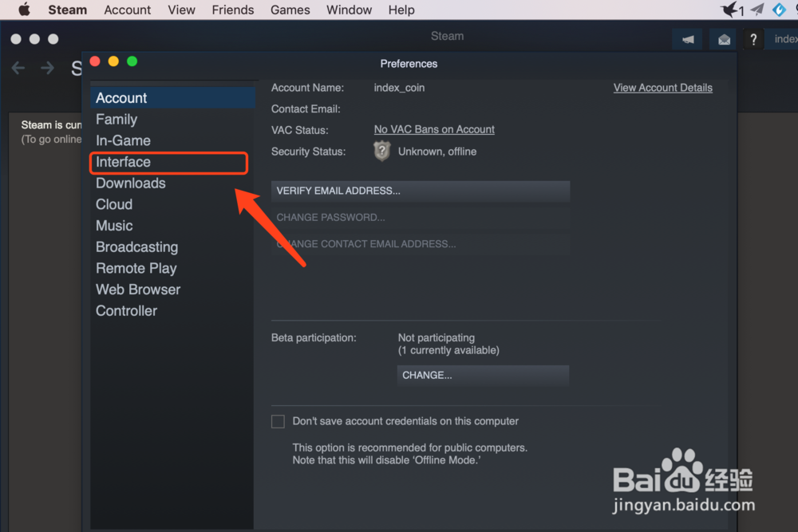The width and height of the screenshot is (798, 532).
Task: Enable Don't save account credentials checkbox
Action: [278, 422]
